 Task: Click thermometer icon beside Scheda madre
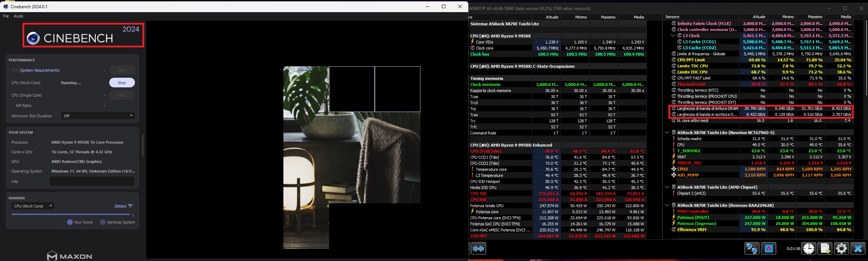[x=674, y=139]
